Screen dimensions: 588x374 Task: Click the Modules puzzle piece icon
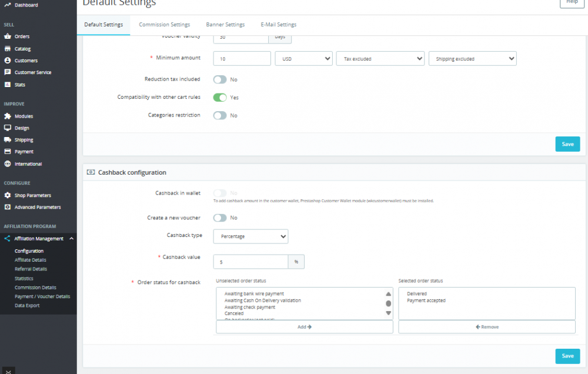(x=8, y=116)
